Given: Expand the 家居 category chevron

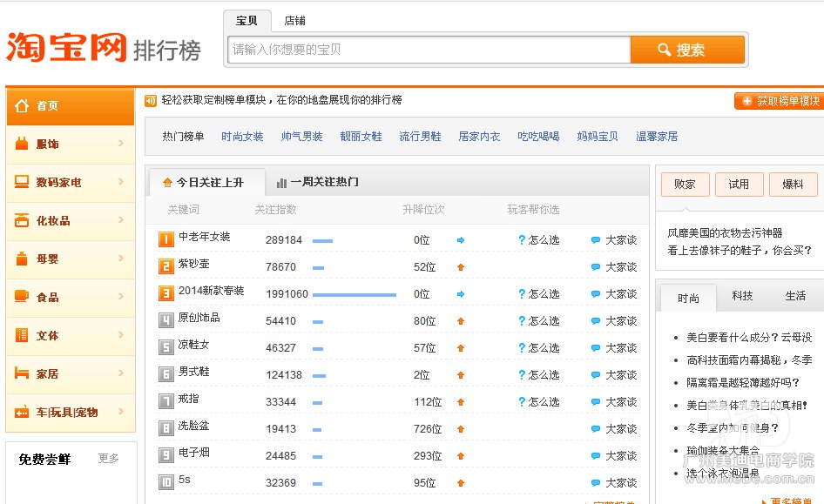Looking at the screenshot, I should pyautogui.click(x=122, y=373).
